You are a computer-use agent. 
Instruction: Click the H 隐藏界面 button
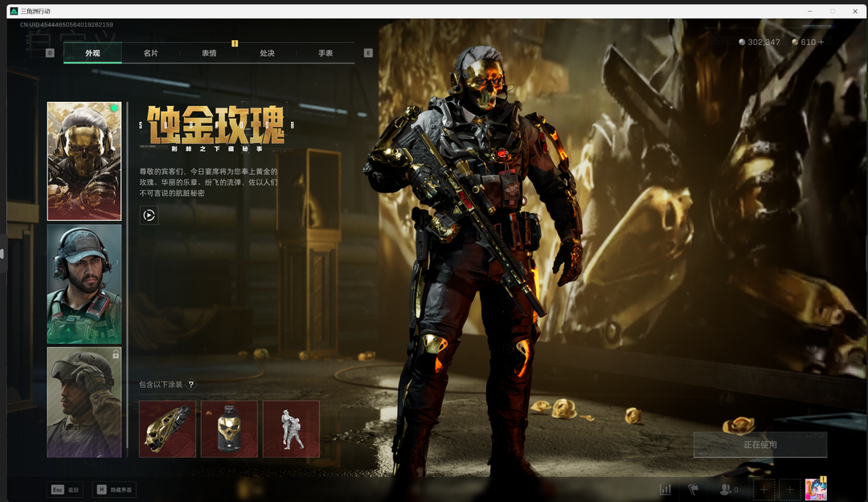(x=114, y=490)
